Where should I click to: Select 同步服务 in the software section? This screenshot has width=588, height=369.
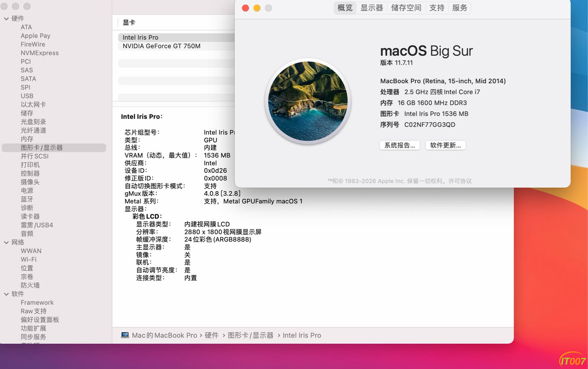pos(33,337)
